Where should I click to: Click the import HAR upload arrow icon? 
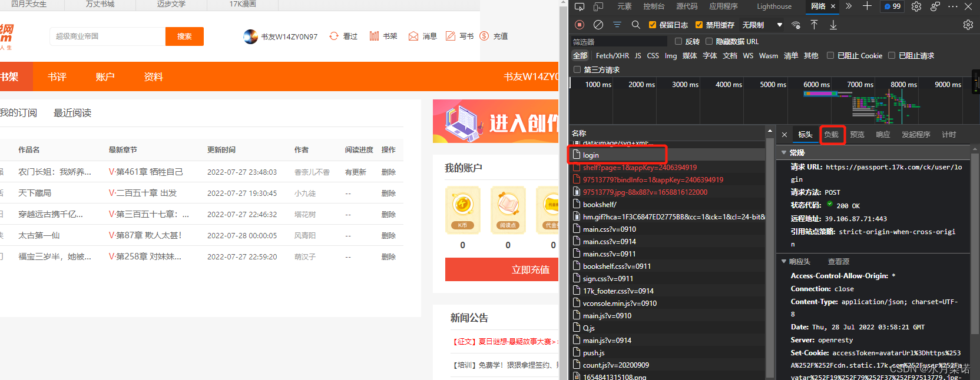pyautogui.click(x=814, y=25)
